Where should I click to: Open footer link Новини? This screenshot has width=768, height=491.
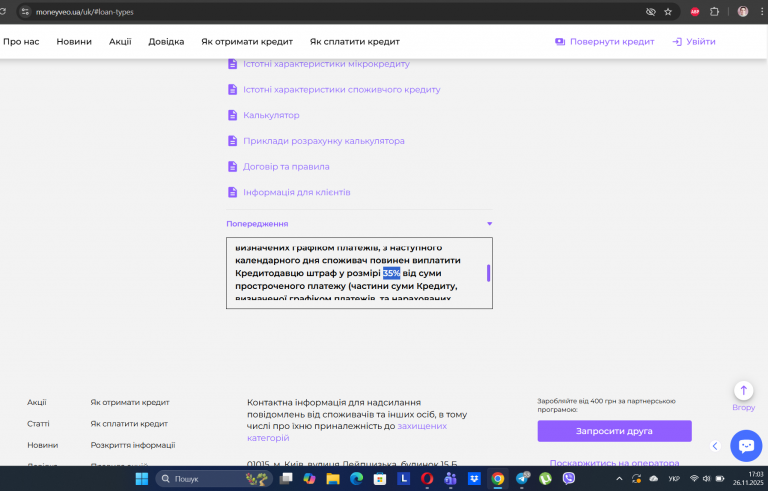pos(43,445)
